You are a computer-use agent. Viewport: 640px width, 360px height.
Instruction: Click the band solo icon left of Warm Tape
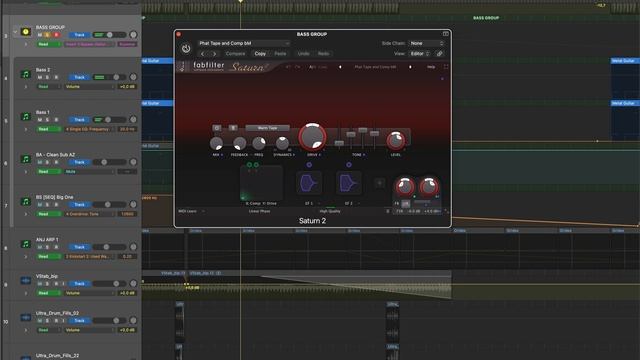(233, 128)
